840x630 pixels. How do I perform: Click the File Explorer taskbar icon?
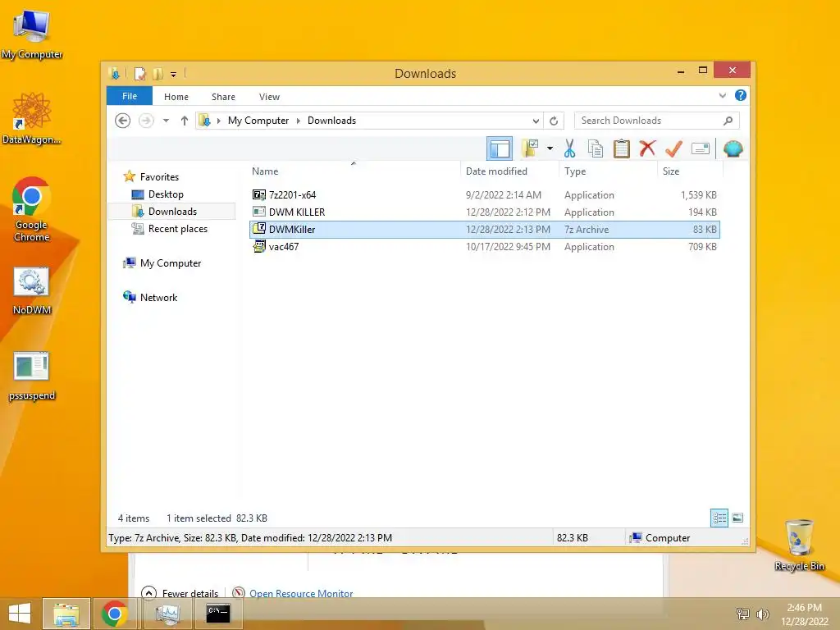coord(66,614)
